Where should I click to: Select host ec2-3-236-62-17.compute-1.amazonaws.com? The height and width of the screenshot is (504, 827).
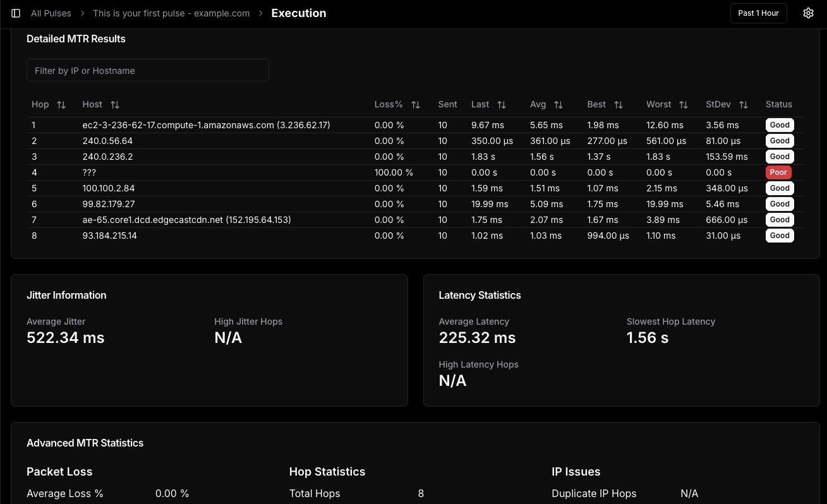(x=206, y=125)
